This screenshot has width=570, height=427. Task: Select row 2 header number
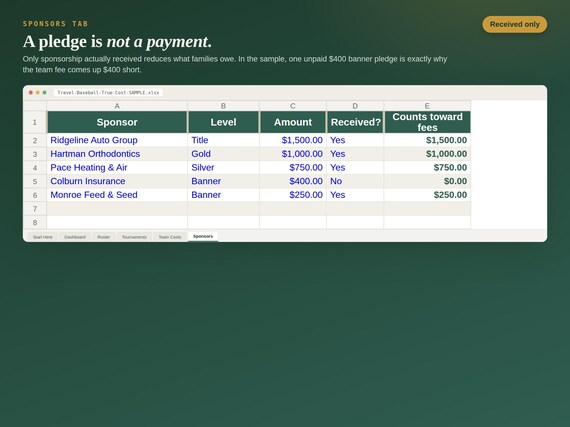pyautogui.click(x=35, y=140)
